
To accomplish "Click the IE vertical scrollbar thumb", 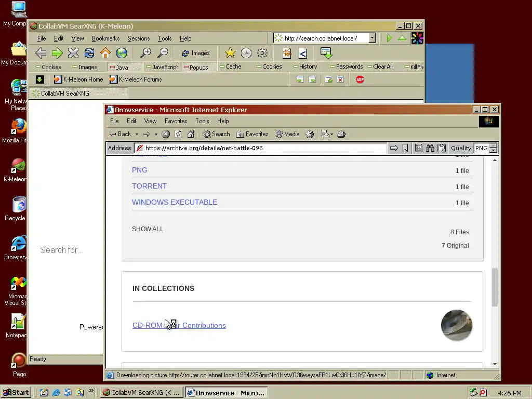I will [x=495, y=287].
